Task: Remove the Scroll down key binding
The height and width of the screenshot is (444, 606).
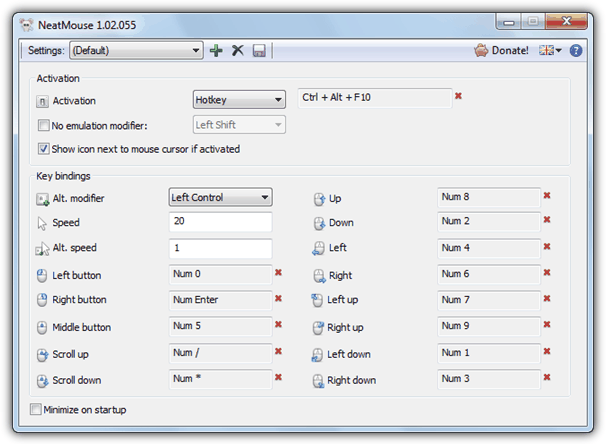Action: (278, 377)
